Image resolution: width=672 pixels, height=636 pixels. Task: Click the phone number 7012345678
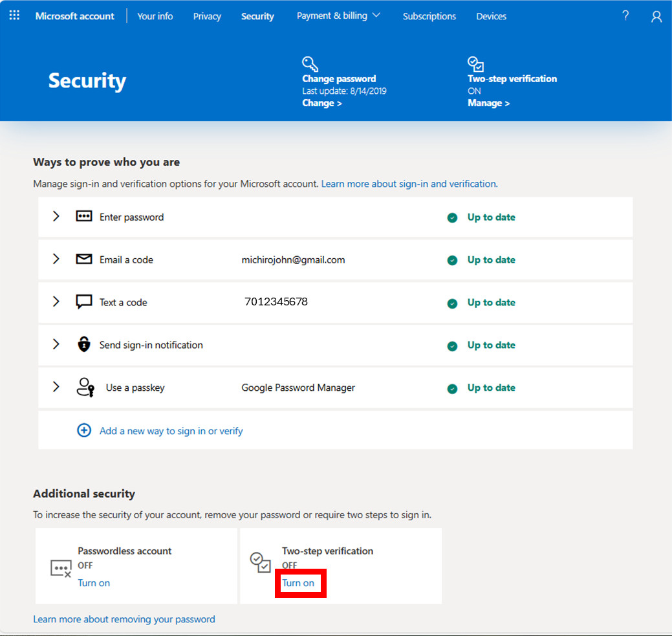[x=276, y=302]
